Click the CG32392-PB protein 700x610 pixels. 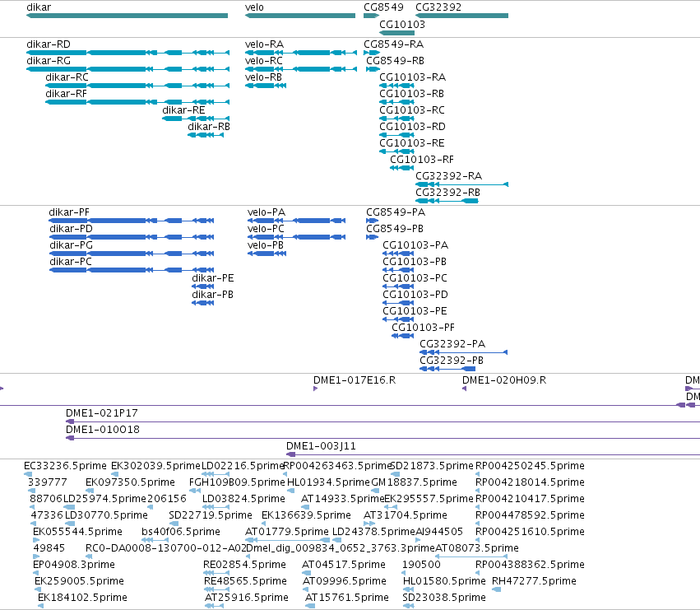[447, 369]
